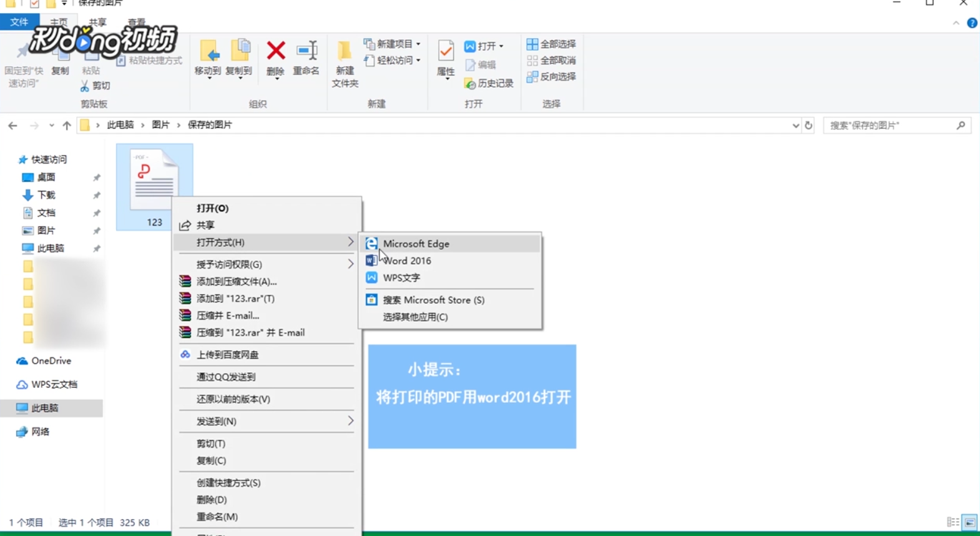Choose 添加到压缩文件(A)... in context menu
980x536 pixels.
(x=267, y=281)
